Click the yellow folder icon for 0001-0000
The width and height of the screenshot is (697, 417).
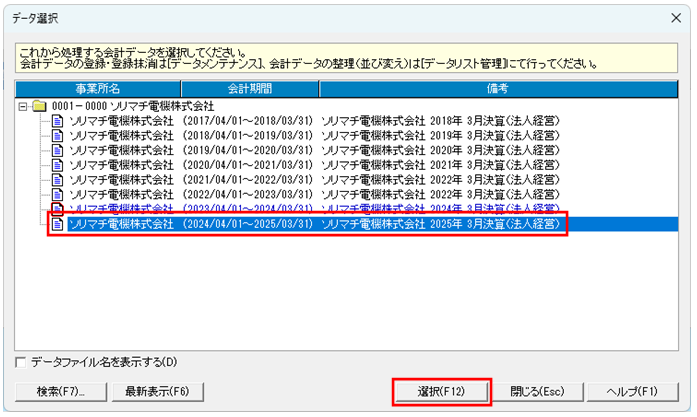tap(40, 106)
